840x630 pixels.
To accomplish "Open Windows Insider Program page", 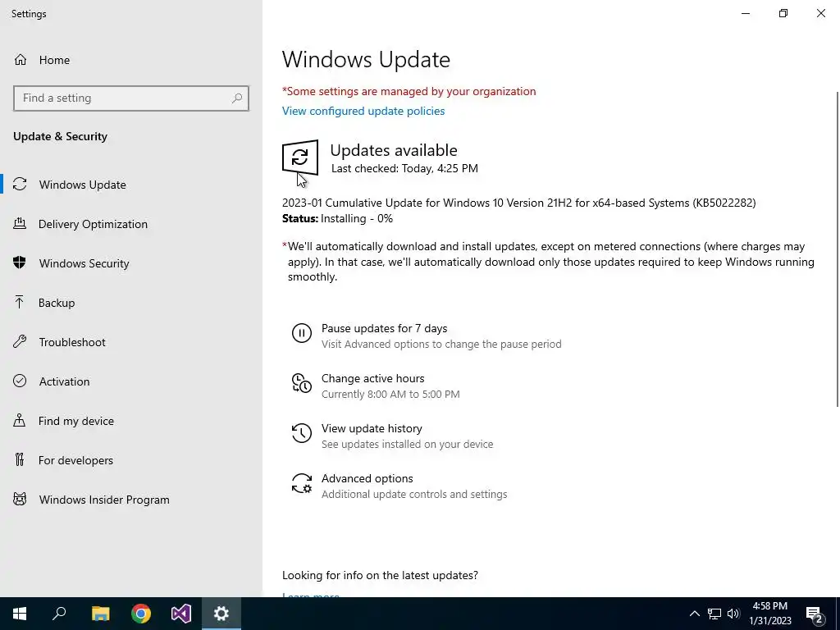I will (131, 500).
